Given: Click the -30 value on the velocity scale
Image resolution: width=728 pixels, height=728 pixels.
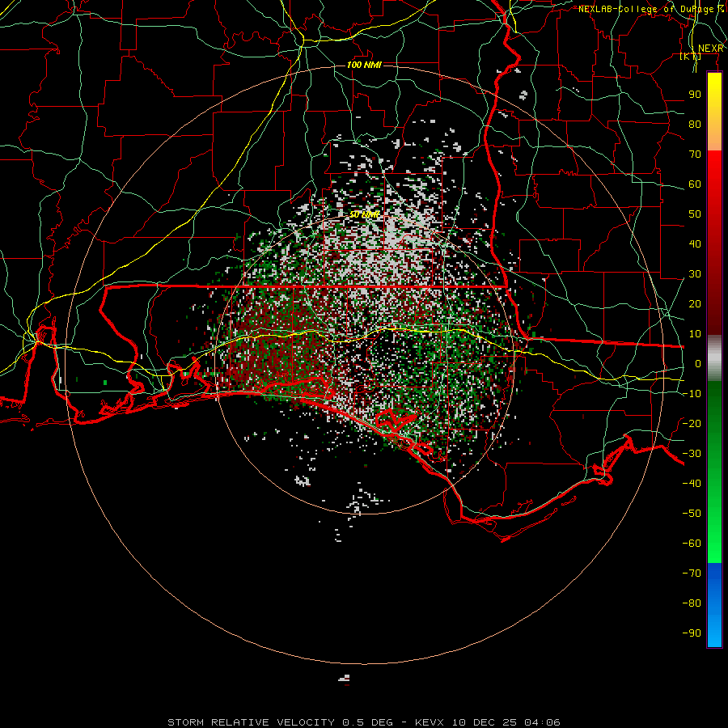Looking at the screenshot, I should coord(692,454).
